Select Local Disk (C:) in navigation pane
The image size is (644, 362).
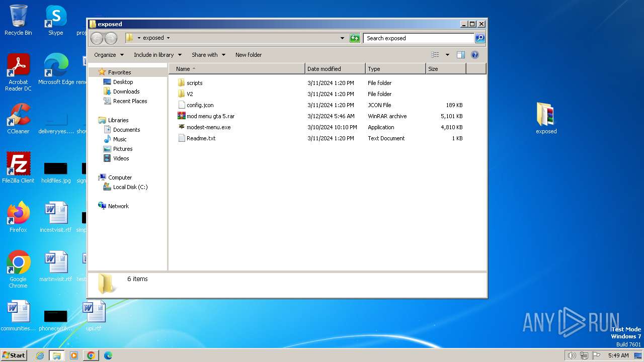point(130,187)
